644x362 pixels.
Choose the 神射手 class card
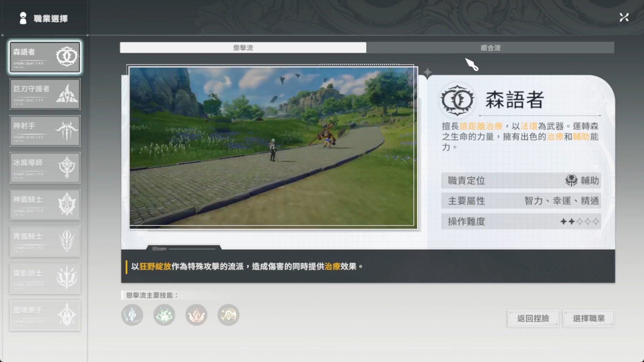click(45, 131)
